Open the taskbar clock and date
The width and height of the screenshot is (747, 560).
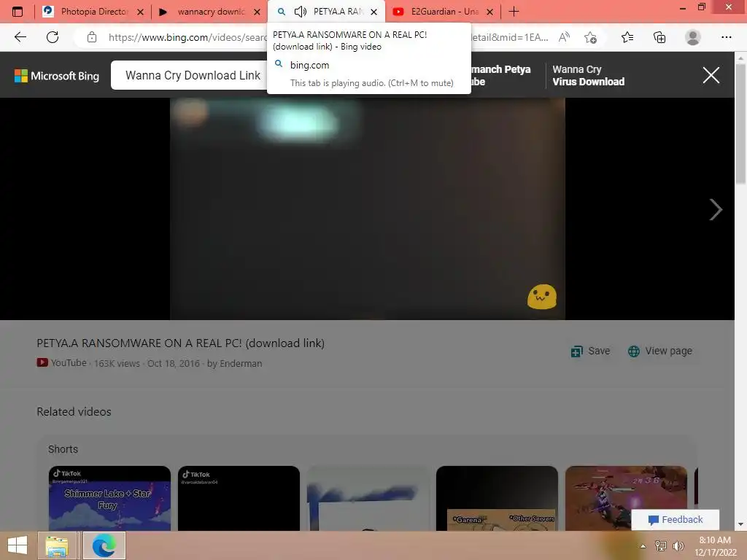coord(715,546)
